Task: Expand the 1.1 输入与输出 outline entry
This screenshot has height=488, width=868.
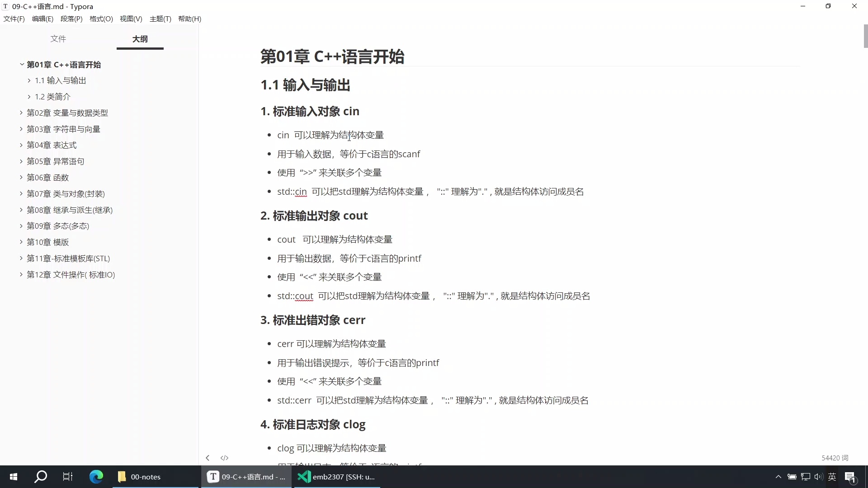Action: [x=28, y=80]
